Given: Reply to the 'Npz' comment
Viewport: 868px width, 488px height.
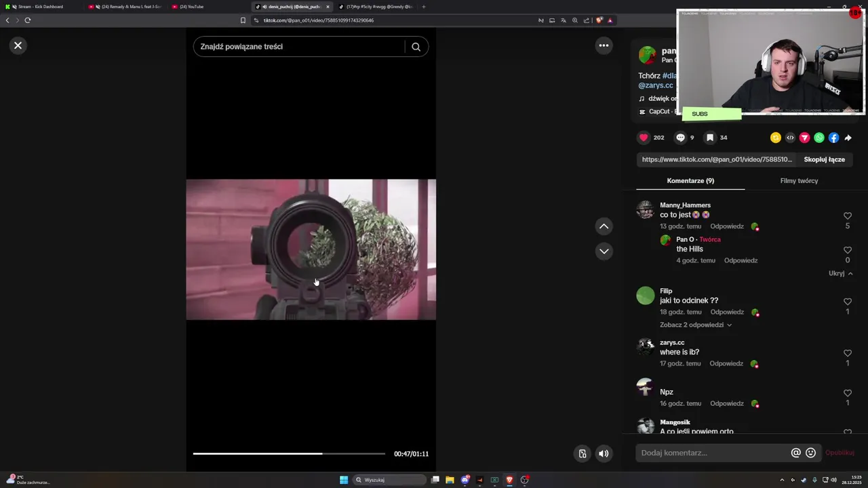Looking at the screenshot, I should (x=727, y=404).
